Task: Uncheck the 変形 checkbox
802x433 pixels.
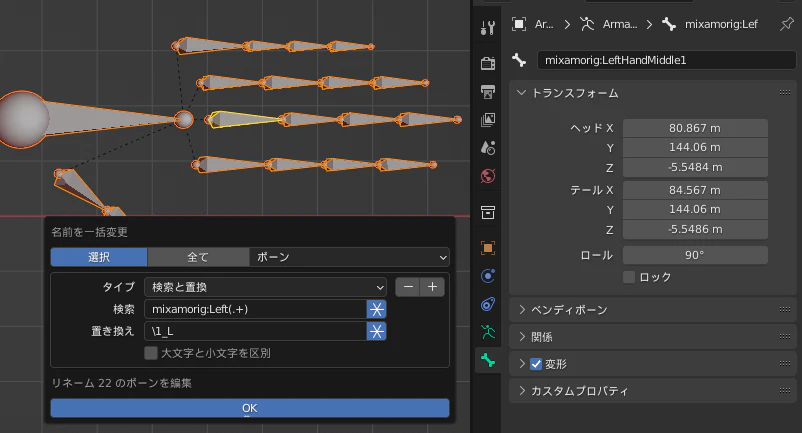Action: 536,364
